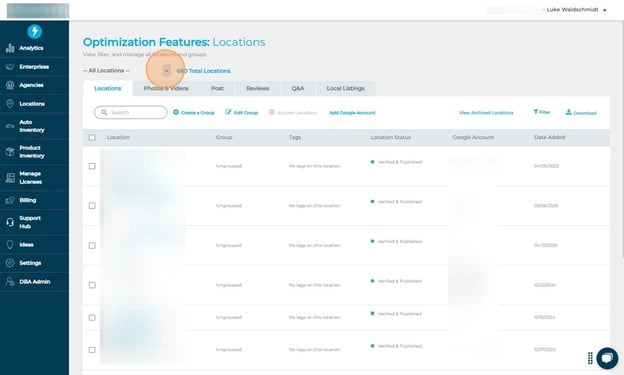The width and height of the screenshot is (624, 375).
Task: Check the fourth location row's checkbox
Action: [92, 285]
